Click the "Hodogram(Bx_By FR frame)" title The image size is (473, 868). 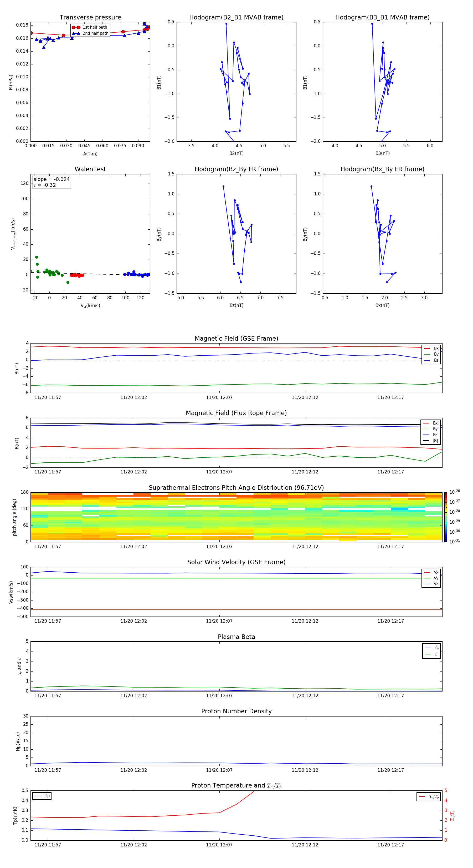point(382,169)
